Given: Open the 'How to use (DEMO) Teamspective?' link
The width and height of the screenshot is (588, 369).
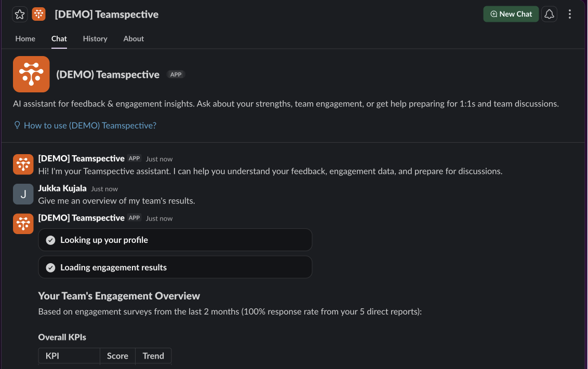Looking at the screenshot, I should [90, 126].
